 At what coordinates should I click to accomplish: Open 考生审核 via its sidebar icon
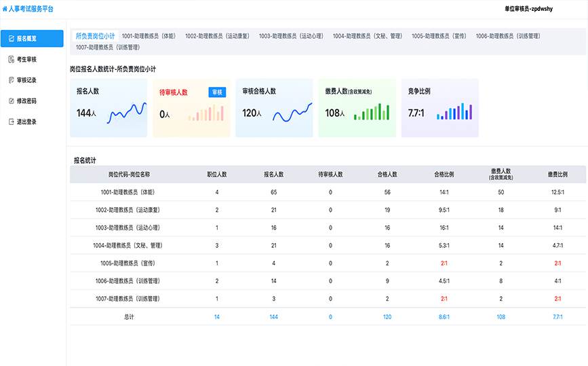[10, 60]
